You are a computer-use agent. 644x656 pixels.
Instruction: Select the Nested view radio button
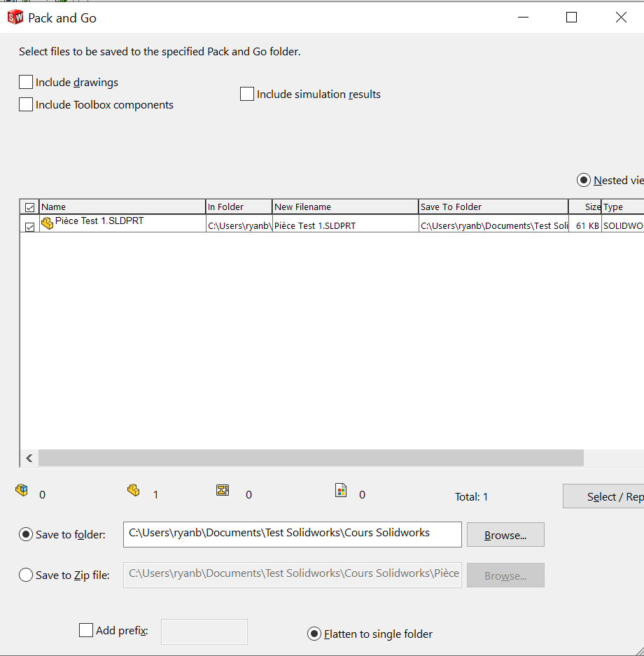583,179
